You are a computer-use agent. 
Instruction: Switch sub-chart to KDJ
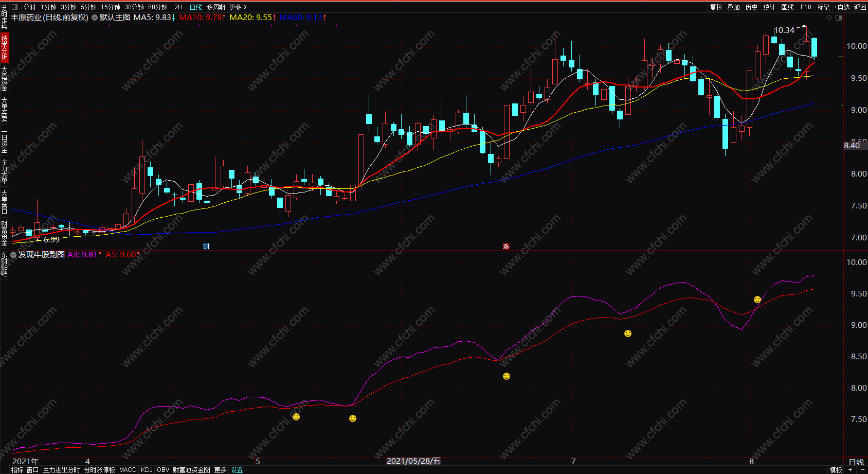pos(147,470)
